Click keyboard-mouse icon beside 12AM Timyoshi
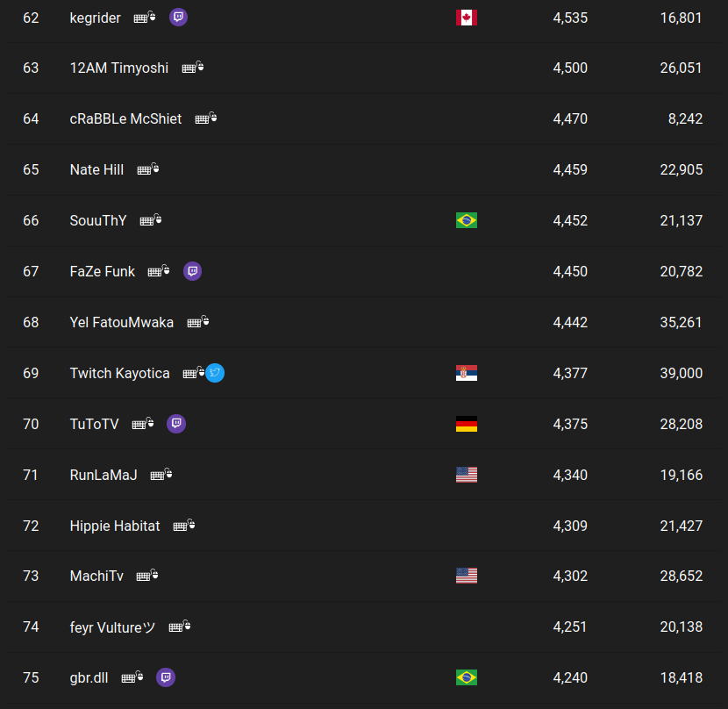The width and height of the screenshot is (728, 709). click(x=193, y=68)
